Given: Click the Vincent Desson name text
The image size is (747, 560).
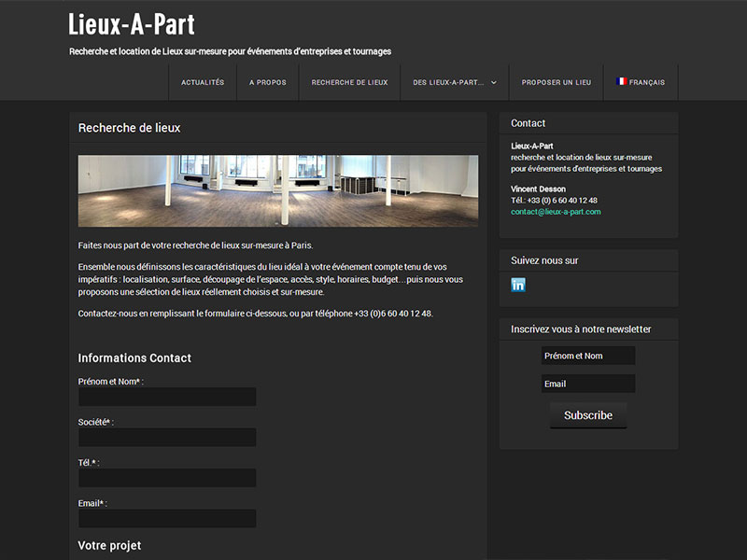Looking at the screenshot, I should pos(539,189).
